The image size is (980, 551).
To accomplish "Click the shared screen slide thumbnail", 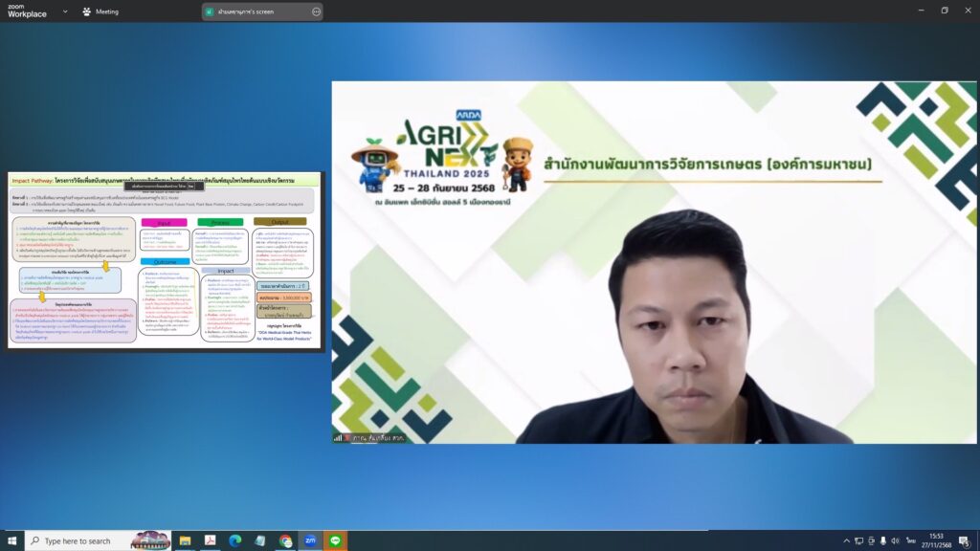I will tap(165, 261).
